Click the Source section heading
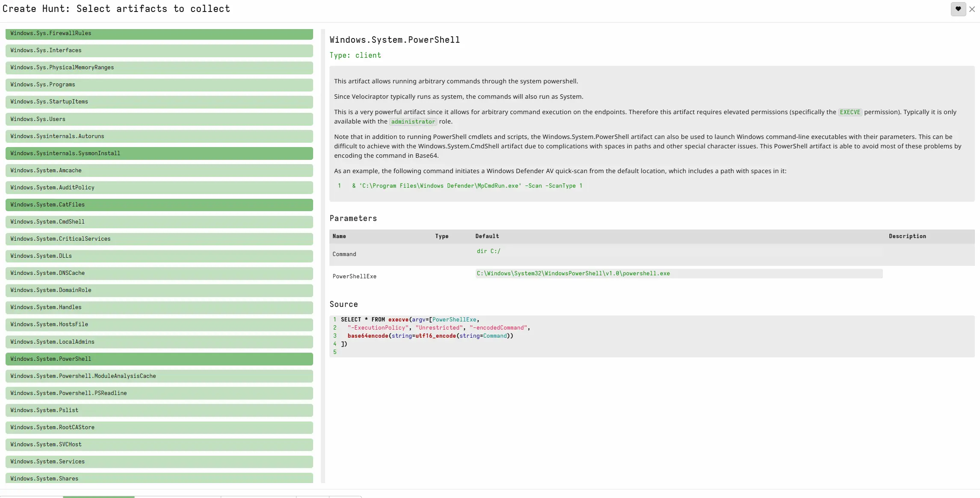 [343, 304]
